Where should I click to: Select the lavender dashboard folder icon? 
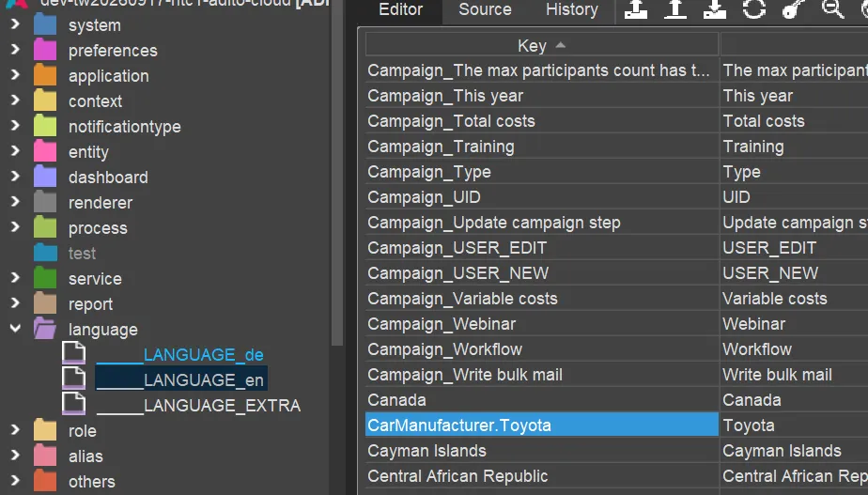[x=45, y=178]
